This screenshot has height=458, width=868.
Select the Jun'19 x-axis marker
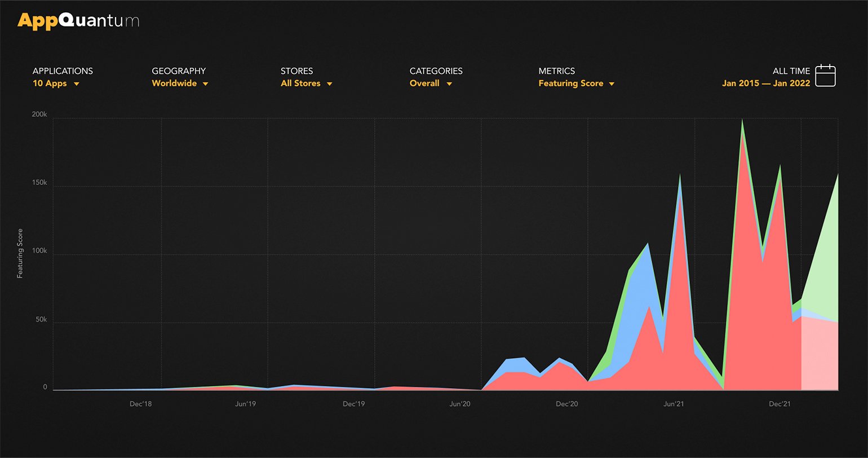(x=245, y=404)
